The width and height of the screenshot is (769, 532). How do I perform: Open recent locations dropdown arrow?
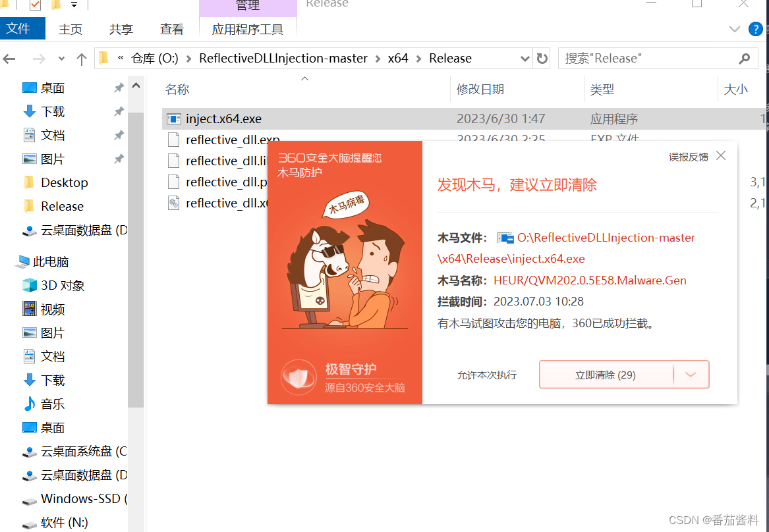[61, 59]
